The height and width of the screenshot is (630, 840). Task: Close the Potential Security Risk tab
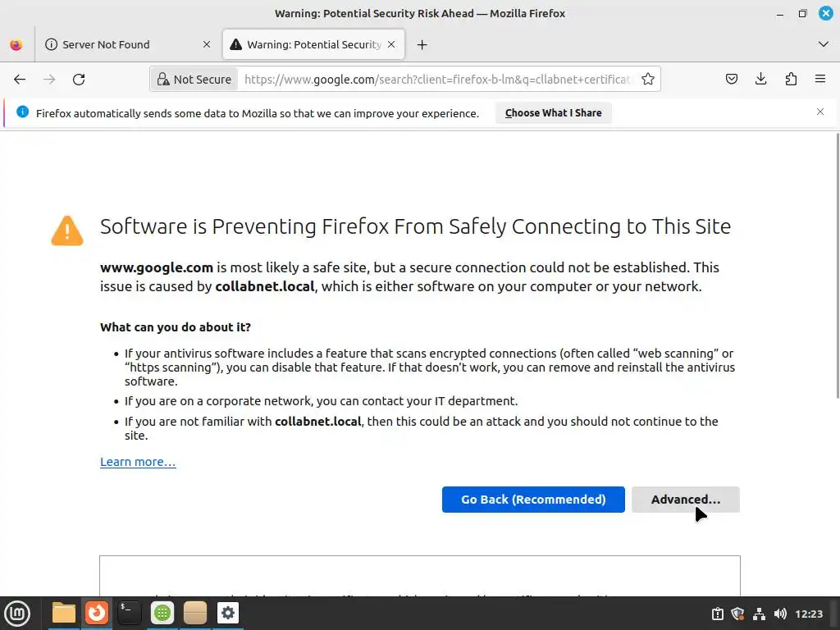(392, 44)
